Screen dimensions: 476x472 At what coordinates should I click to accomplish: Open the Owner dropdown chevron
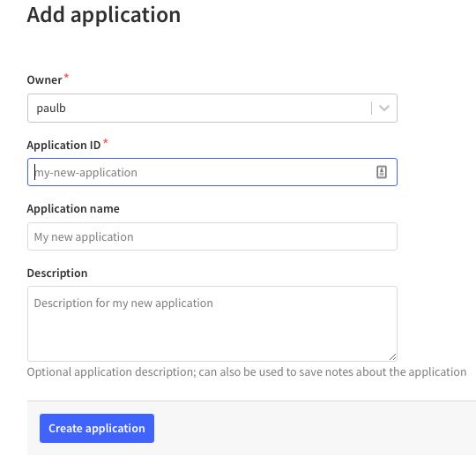(x=384, y=109)
